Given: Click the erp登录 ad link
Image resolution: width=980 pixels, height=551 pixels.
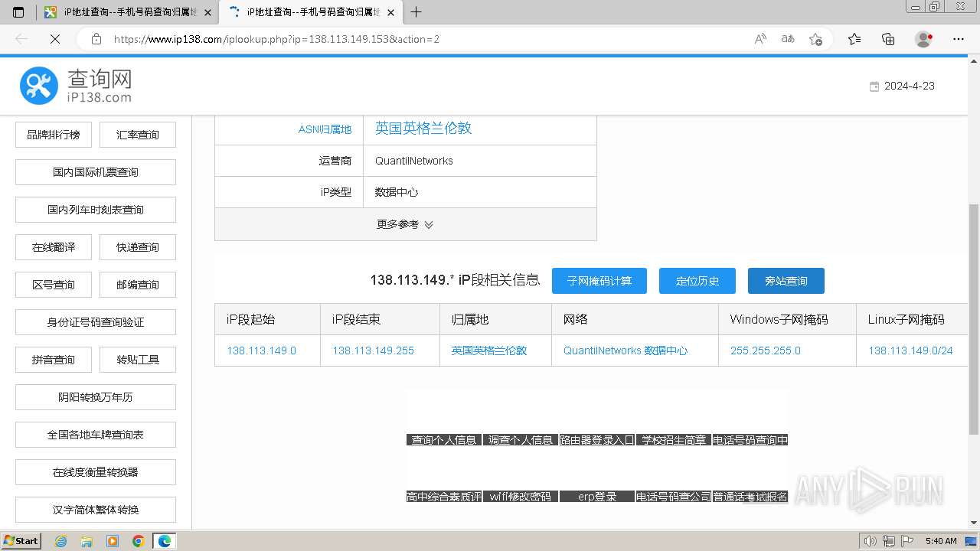Looking at the screenshot, I should pyautogui.click(x=597, y=497).
